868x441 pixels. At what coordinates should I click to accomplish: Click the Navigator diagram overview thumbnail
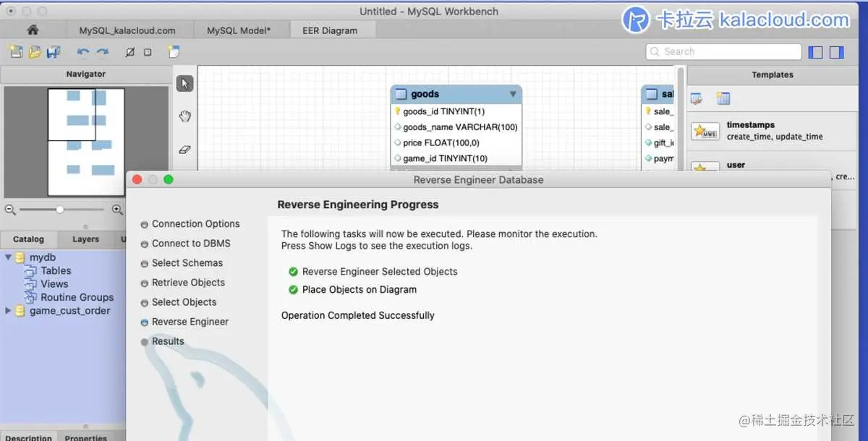86,142
